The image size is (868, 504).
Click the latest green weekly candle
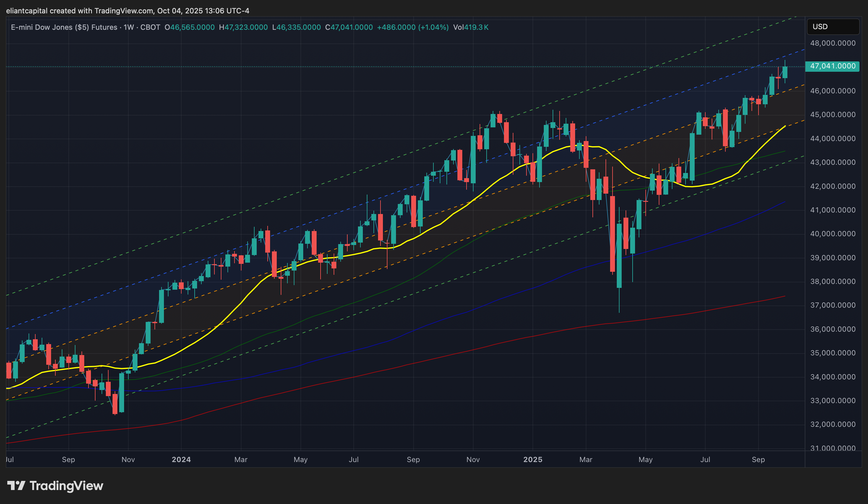[785, 72]
